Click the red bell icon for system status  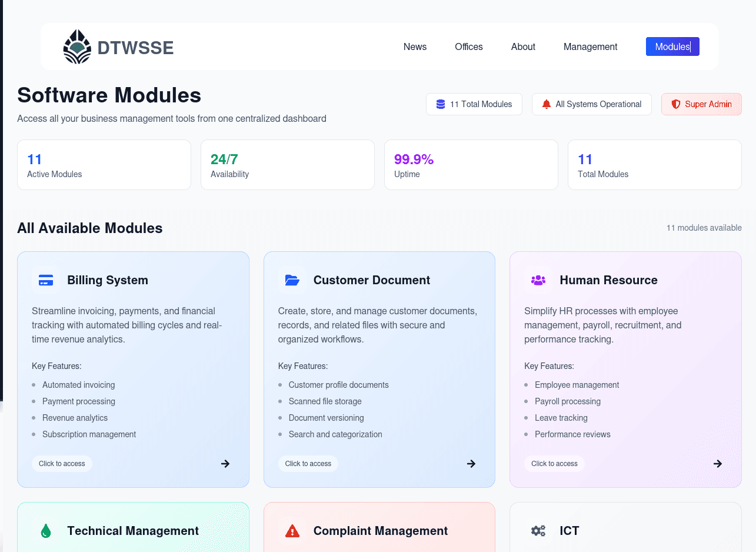[546, 104]
